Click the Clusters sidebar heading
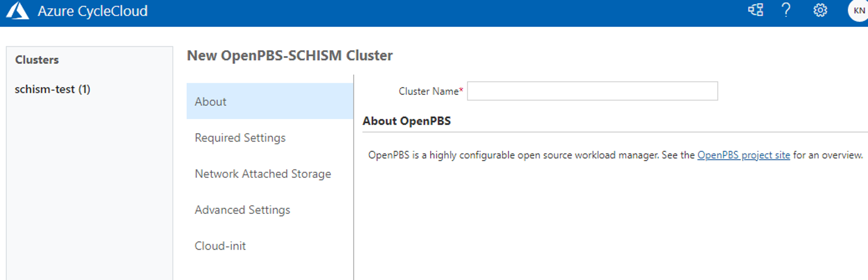The image size is (868, 280). point(37,60)
